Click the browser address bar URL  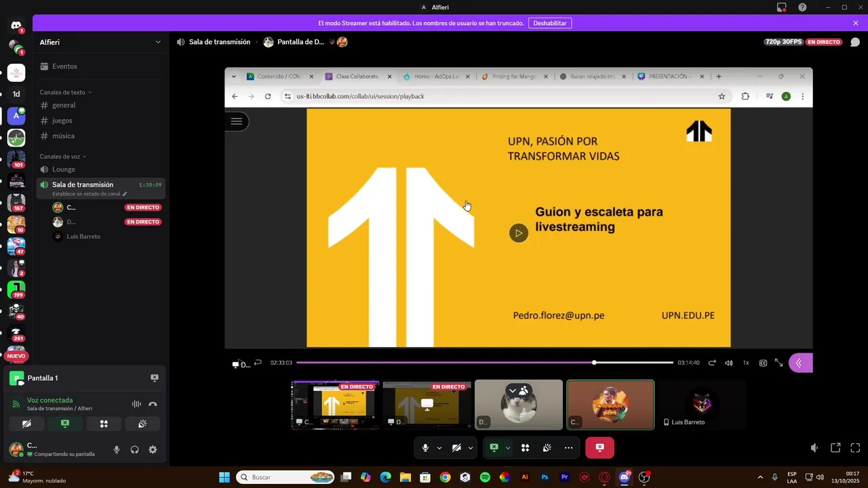coord(360,96)
